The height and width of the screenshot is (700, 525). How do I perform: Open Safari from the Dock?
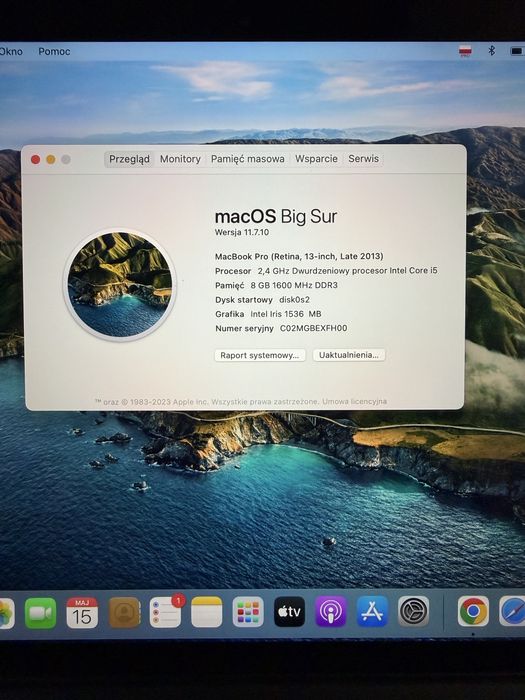(512, 611)
